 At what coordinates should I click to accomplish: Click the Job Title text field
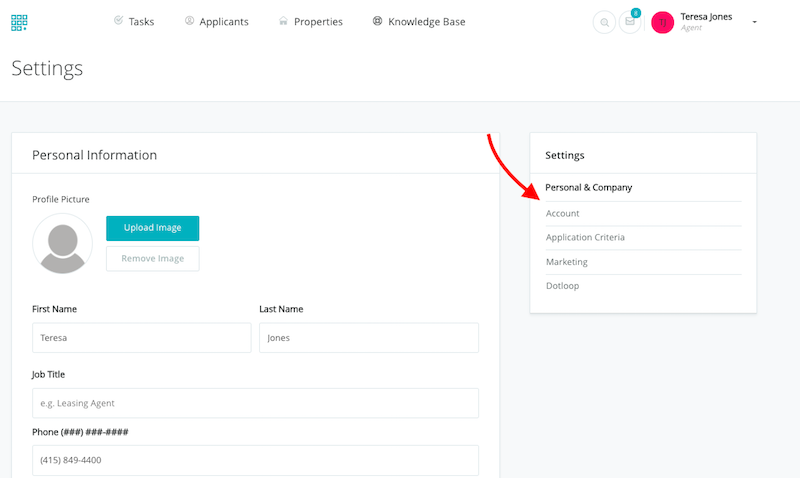point(255,403)
